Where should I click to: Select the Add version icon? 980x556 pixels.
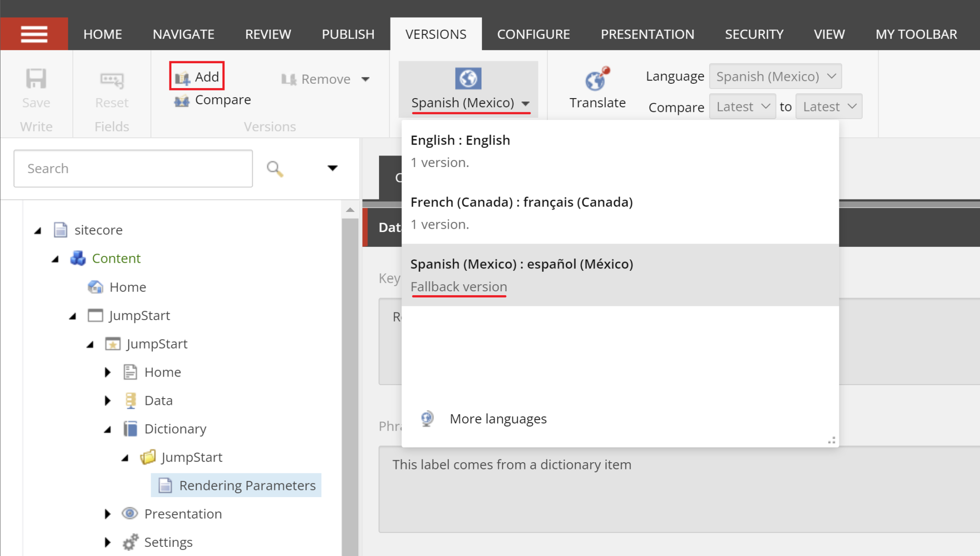click(x=182, y=77)
